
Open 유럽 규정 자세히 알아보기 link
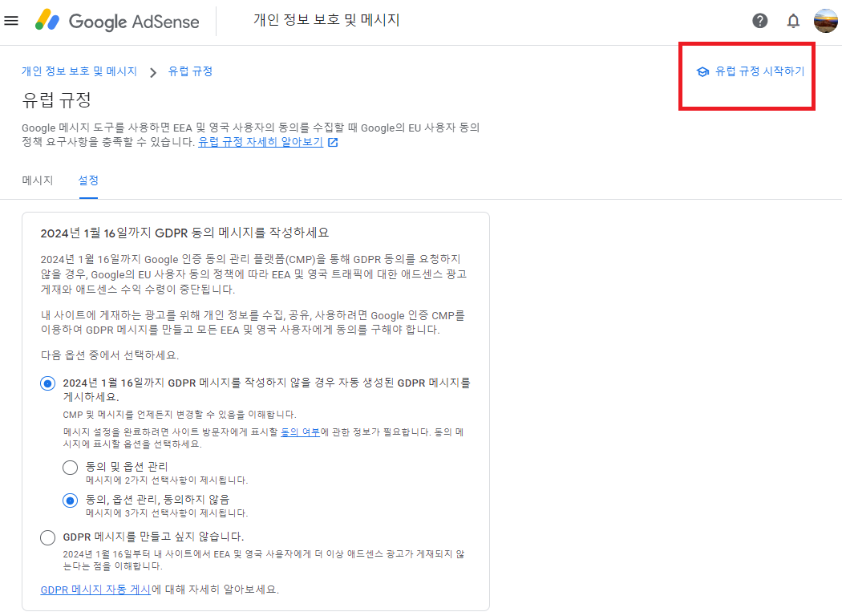tap(261, 142)
